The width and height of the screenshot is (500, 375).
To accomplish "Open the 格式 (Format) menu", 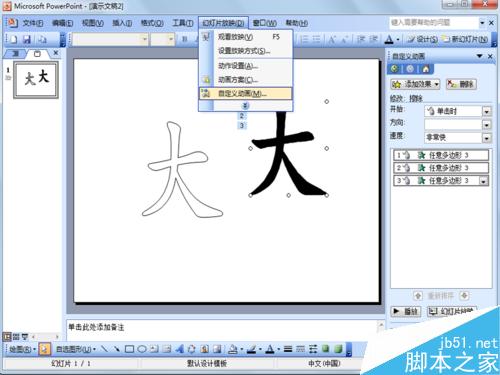I will pyautogui.click(x=152, y=23).
